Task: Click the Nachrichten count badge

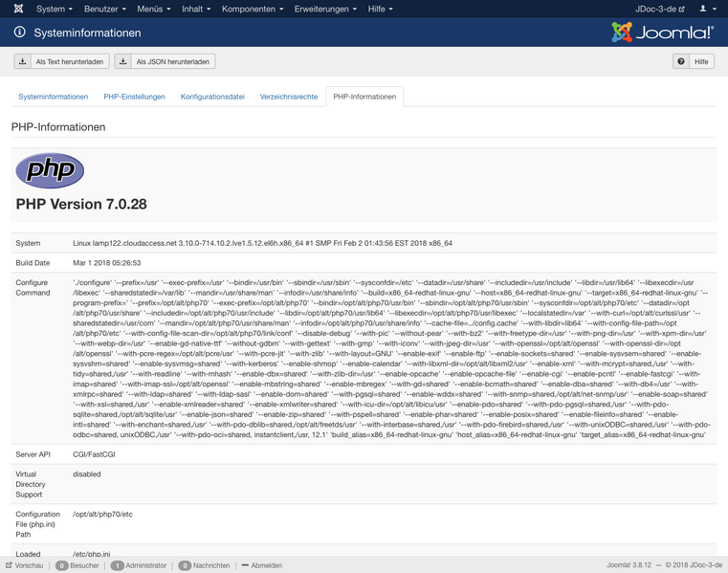Action: pos(185,565)
